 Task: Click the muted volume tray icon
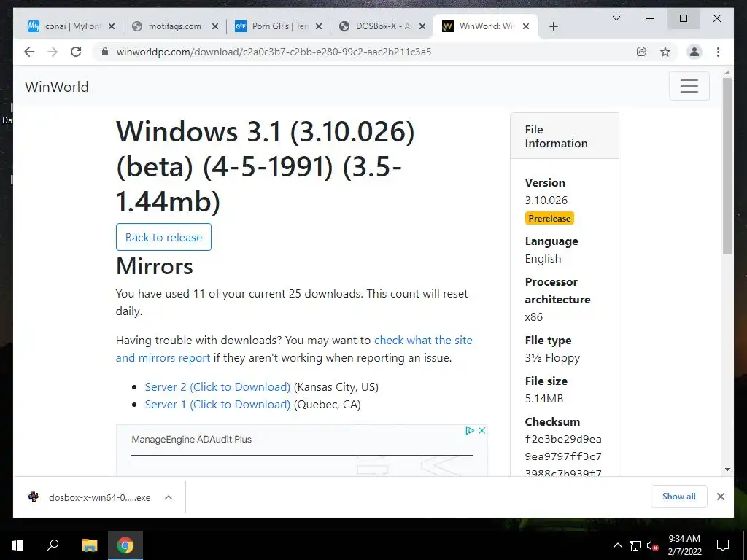tap(652, 545)
